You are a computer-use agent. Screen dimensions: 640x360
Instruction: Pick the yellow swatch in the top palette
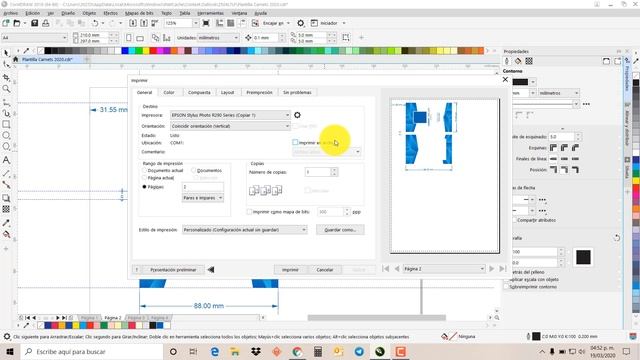coord(147,51)
